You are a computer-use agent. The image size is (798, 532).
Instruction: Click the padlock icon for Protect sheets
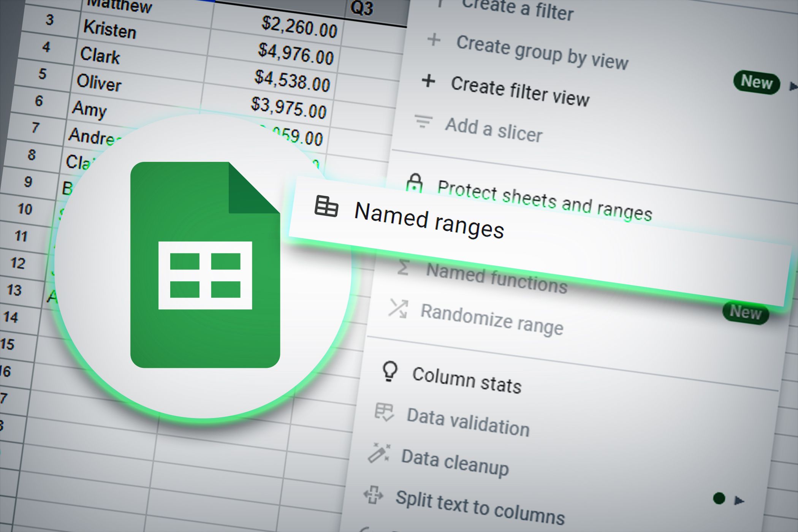point(414,183)
